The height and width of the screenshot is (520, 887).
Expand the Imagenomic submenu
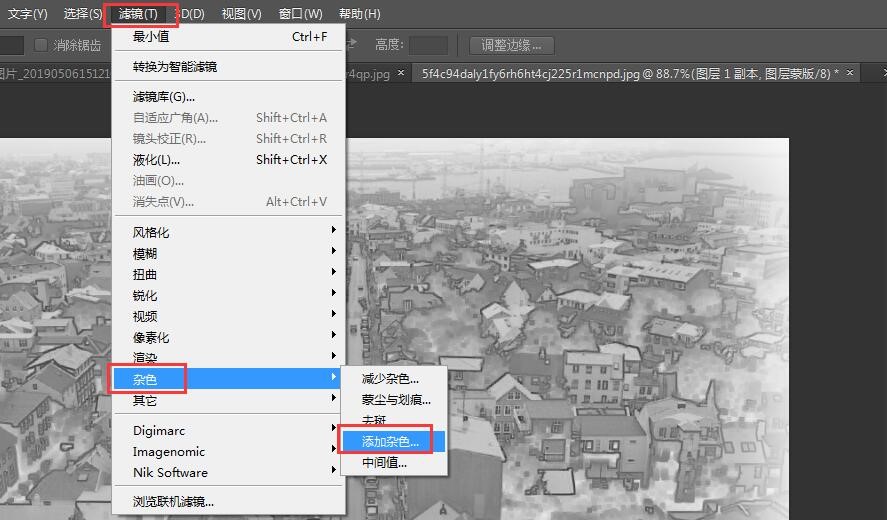[229, 452]
